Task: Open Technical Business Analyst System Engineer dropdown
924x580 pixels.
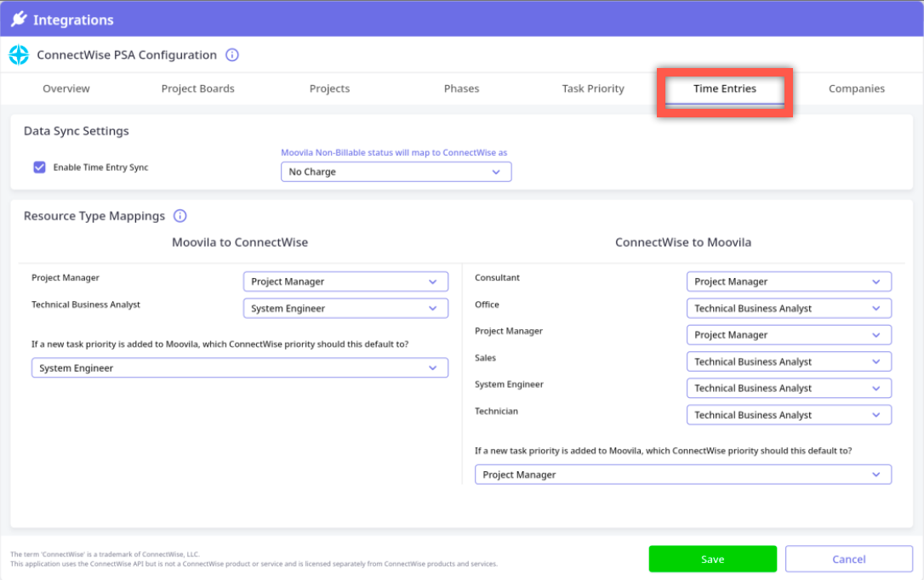Action: pyautogui.click(x=345, y=309)
